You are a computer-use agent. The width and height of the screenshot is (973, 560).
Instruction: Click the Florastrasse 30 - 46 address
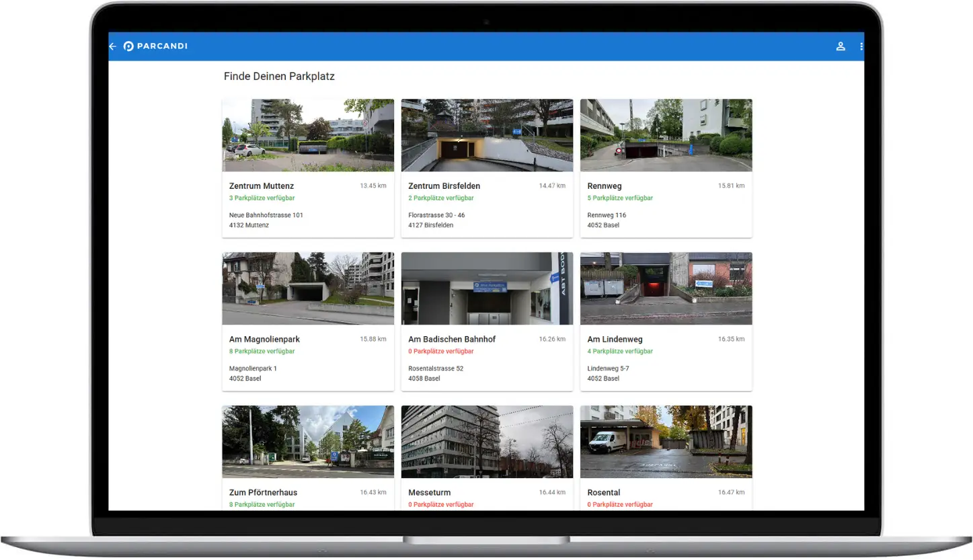[436, 215]
